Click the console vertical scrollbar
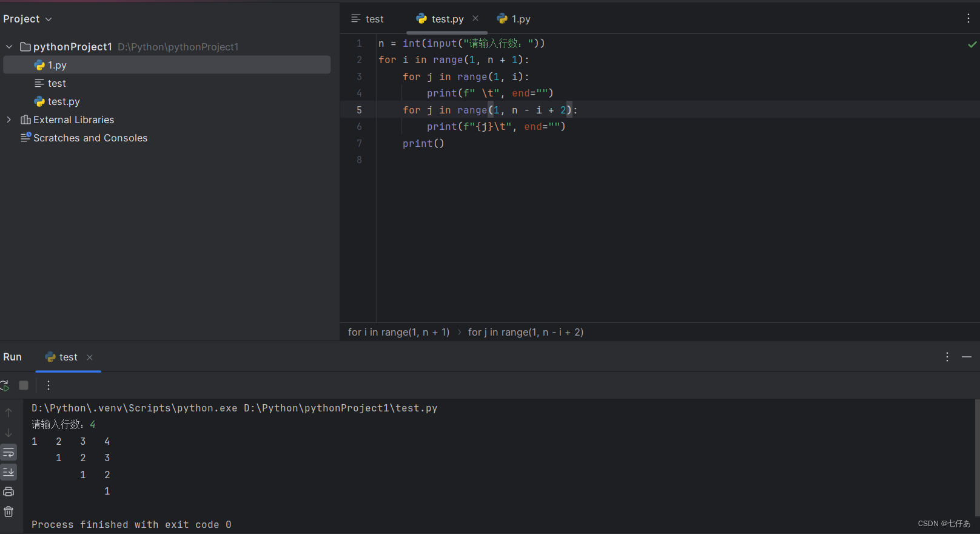 [976, 458]
